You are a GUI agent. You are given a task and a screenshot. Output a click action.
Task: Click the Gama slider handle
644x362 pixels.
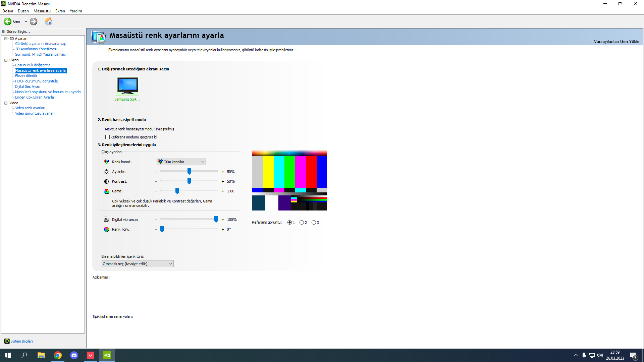coord(177,191)
